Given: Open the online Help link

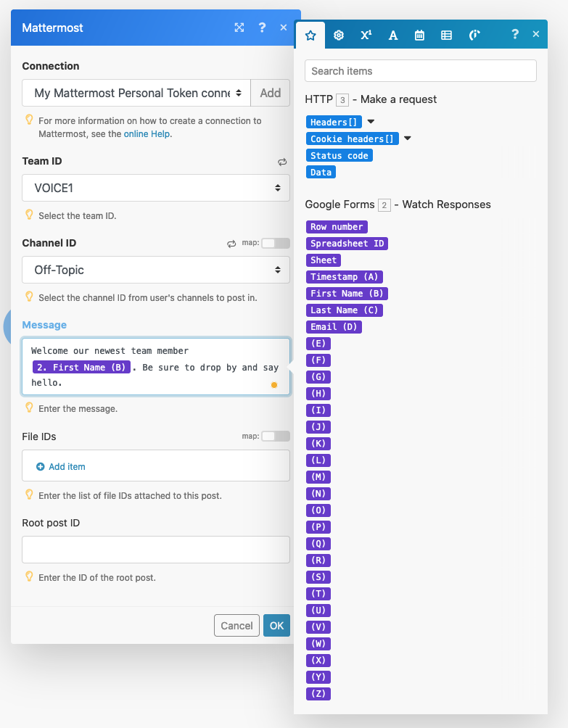Looking at the screenshot, I should click(x=147, y=133).
